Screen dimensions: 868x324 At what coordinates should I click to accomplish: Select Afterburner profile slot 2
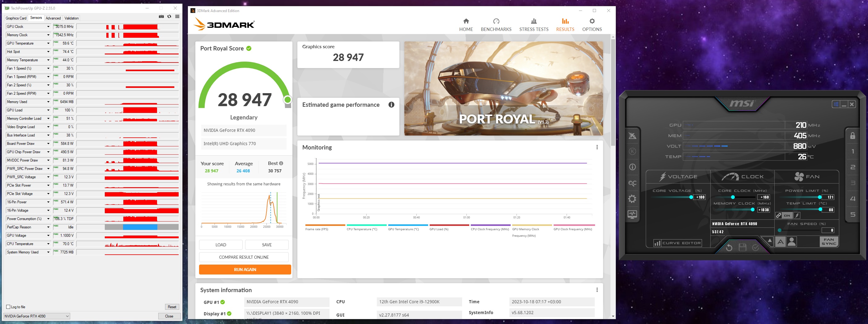(x=853, y=167)
